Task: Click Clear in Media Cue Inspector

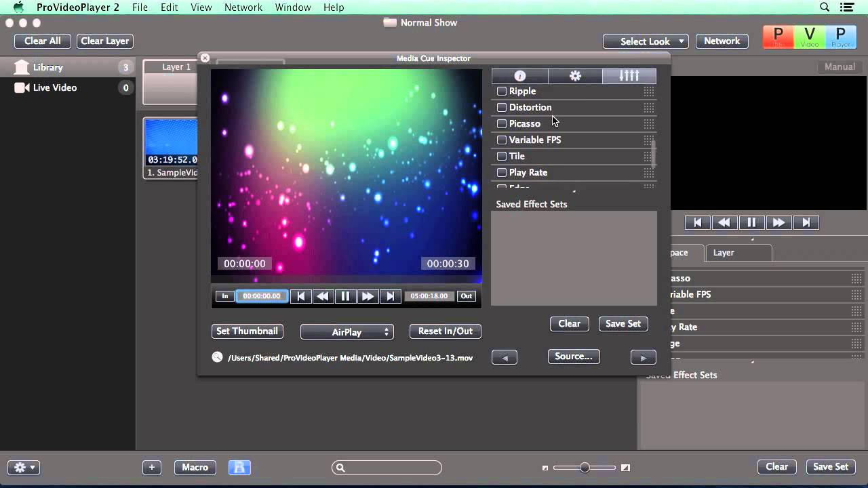Action: (x=569, y=323)
